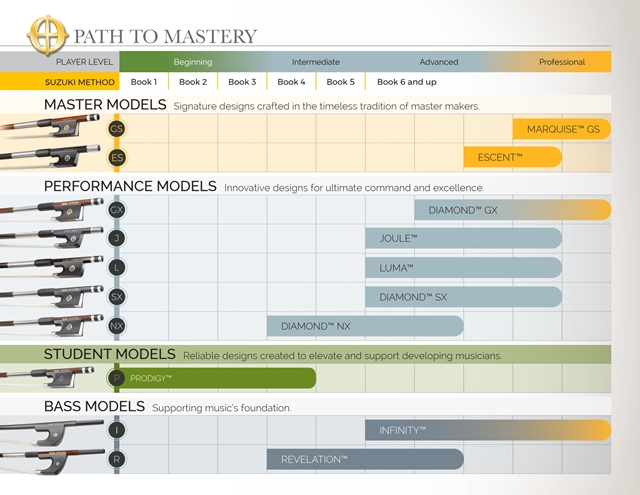Click the gold Path to Mastery logo
Viewport: 640px width, 495px height.
pyautogui.click(x=48, y=35)
